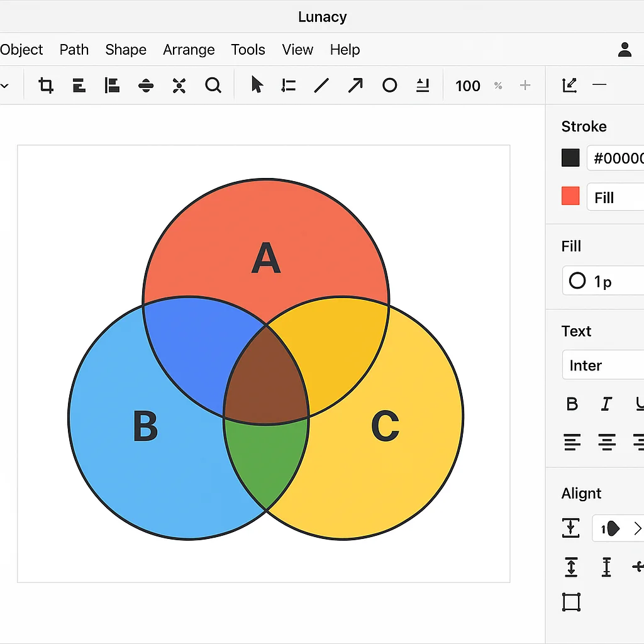Select the Line drawing tool
644x644 pixels.
click(x=321, y=86)
